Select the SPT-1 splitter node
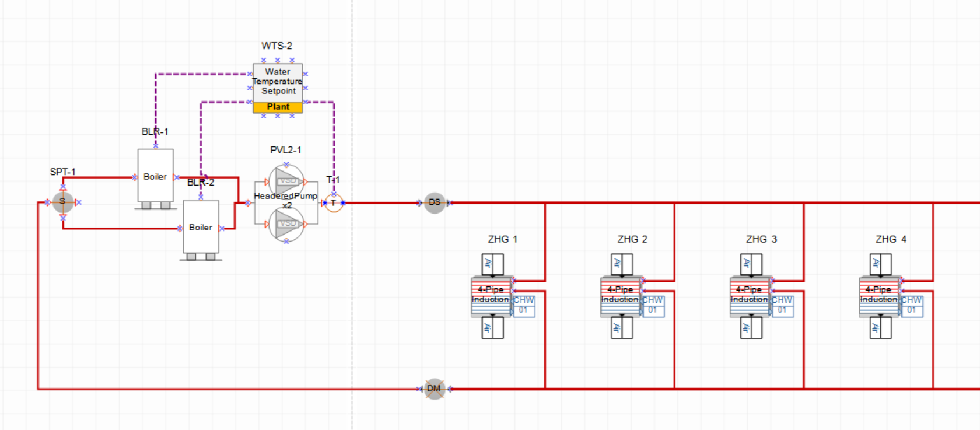 (x=63, y=202)
